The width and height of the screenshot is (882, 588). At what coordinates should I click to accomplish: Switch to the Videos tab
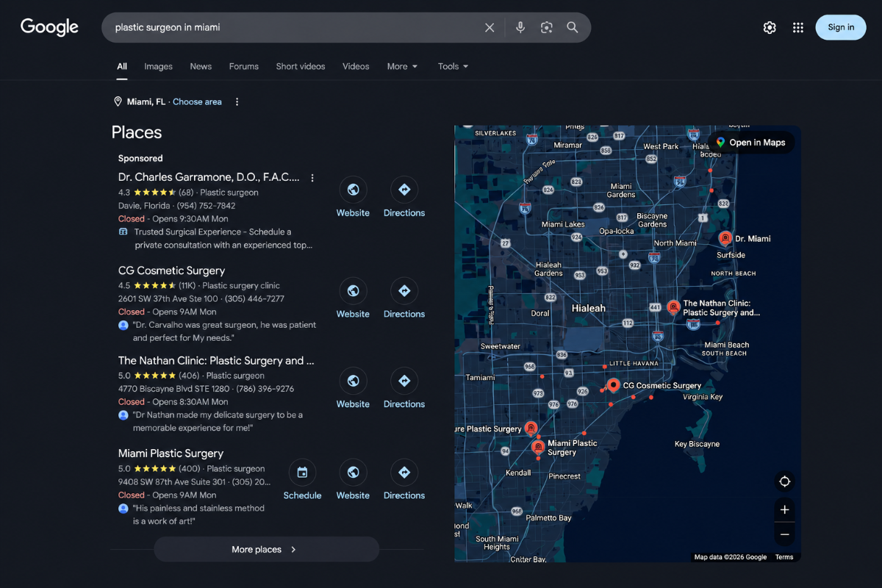coord(356,66)
